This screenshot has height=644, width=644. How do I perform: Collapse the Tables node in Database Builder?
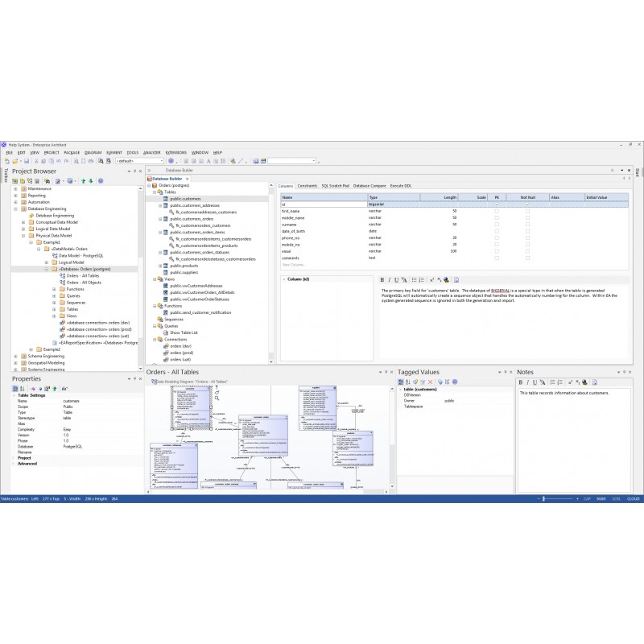pyautogui.click(x=154, y=192)
